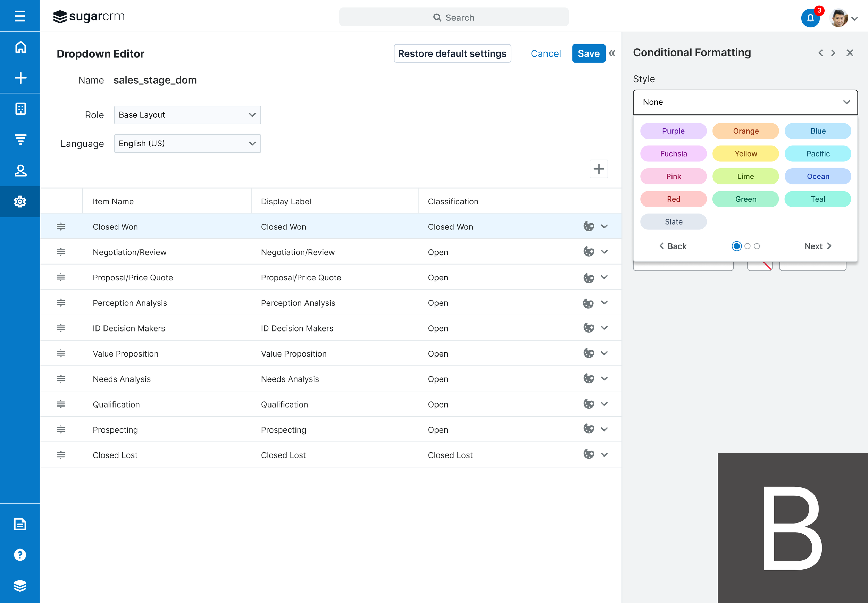Click the plus quick-create sidebar icon
Viewport: 868px width, 603px height.
(x=20, y=78)
